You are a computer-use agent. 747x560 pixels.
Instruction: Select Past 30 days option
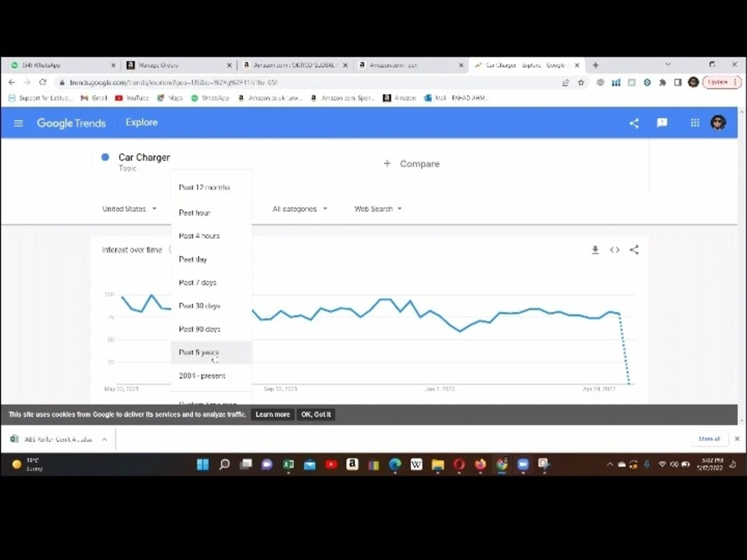211,305
